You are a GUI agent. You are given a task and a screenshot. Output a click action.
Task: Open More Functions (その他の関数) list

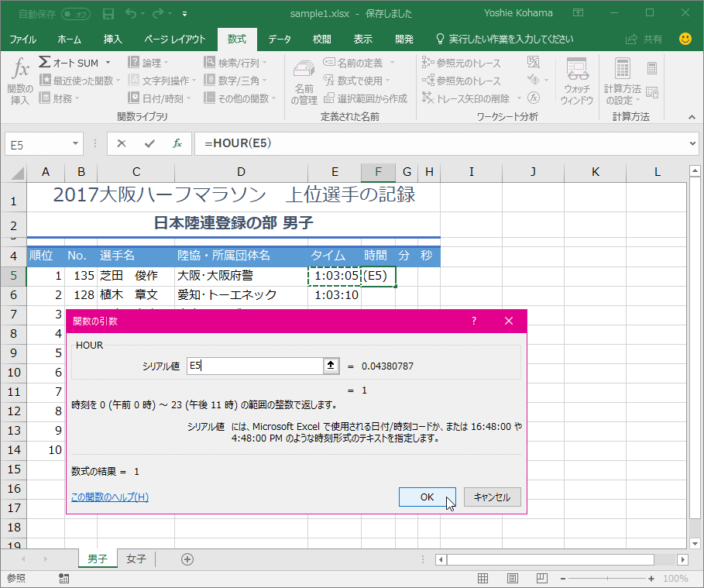(240, 98)
